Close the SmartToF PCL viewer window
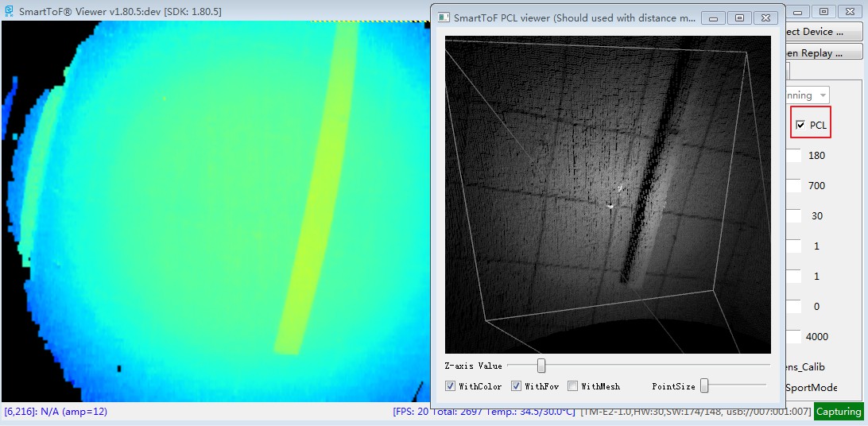Viewport: 868px width, 426px height. [x=765, y=18]
